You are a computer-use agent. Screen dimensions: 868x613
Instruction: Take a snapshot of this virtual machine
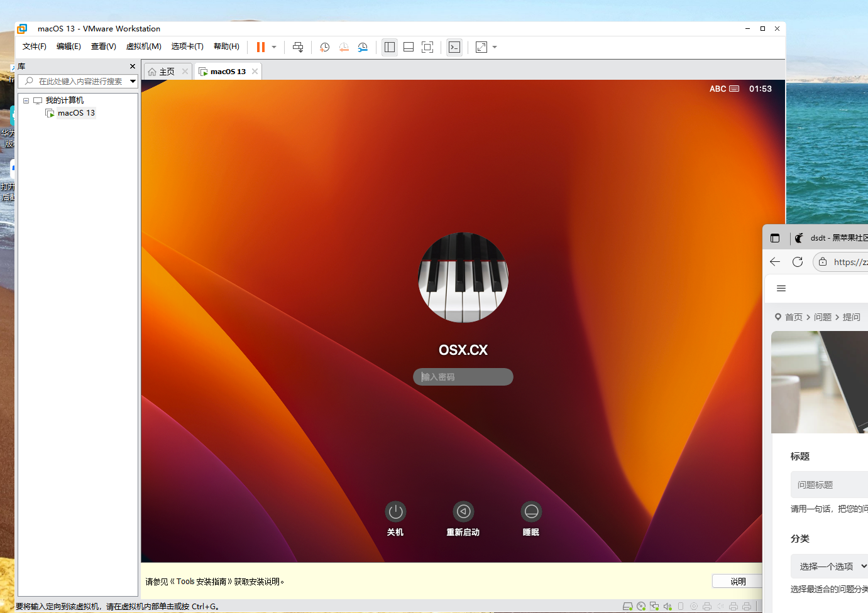325,47
